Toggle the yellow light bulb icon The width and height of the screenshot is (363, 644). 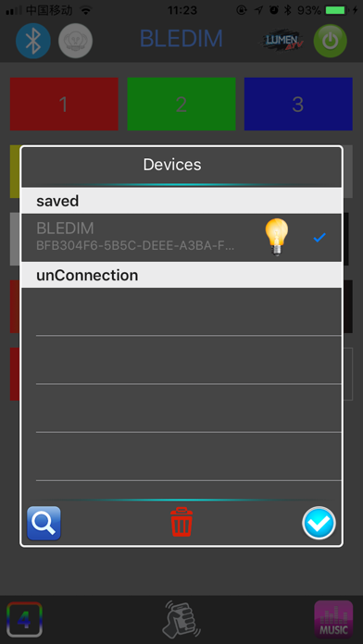coord(277,237)
